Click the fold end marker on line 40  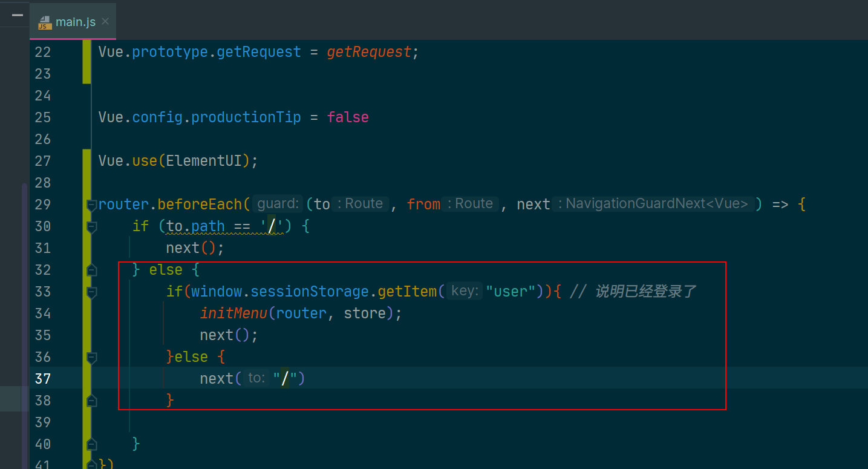coord(92,444)
